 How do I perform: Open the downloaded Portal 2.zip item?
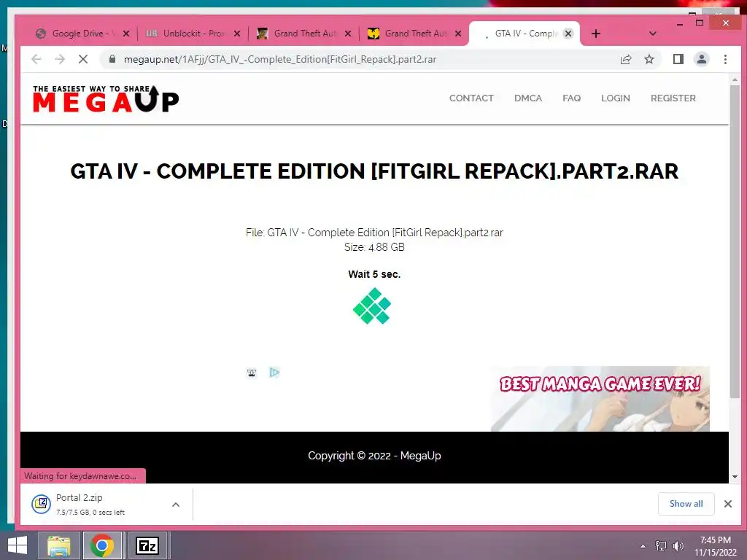[x=90, y=505]
